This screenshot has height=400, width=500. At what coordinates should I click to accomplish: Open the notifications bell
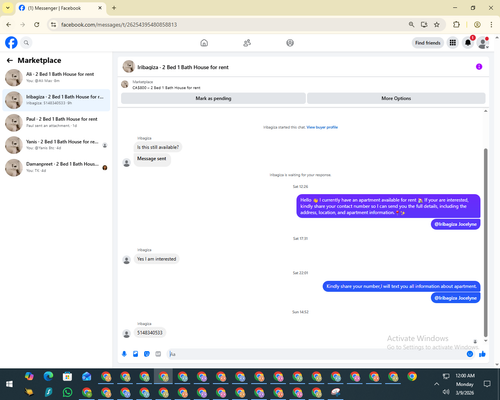468,43
